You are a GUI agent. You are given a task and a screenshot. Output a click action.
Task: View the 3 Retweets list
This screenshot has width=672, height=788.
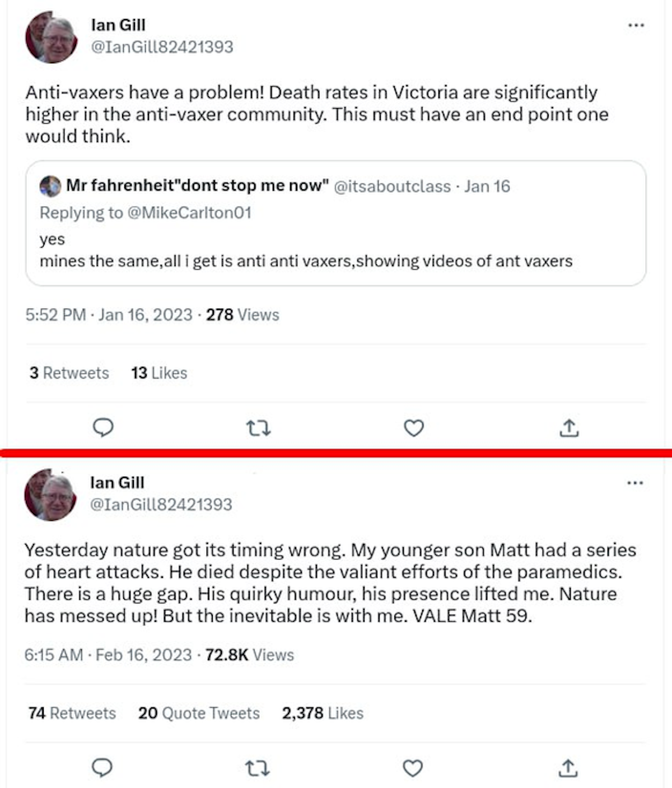69,373
